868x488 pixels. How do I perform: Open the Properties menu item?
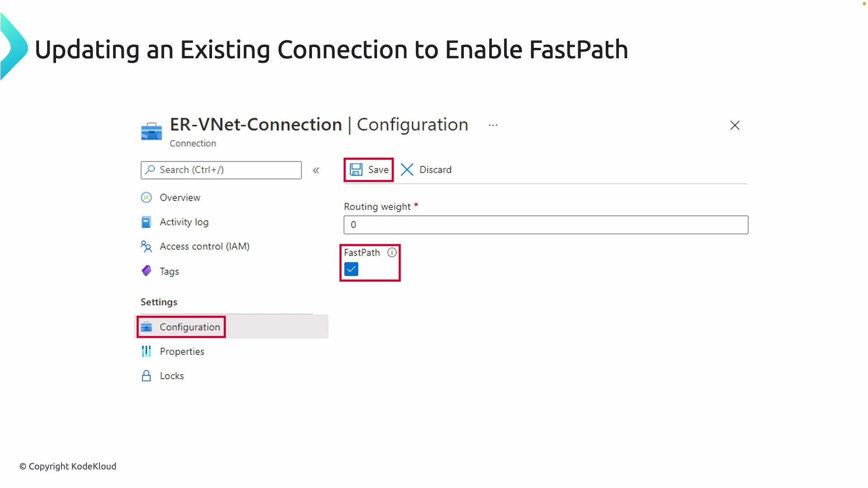point(182,351)
